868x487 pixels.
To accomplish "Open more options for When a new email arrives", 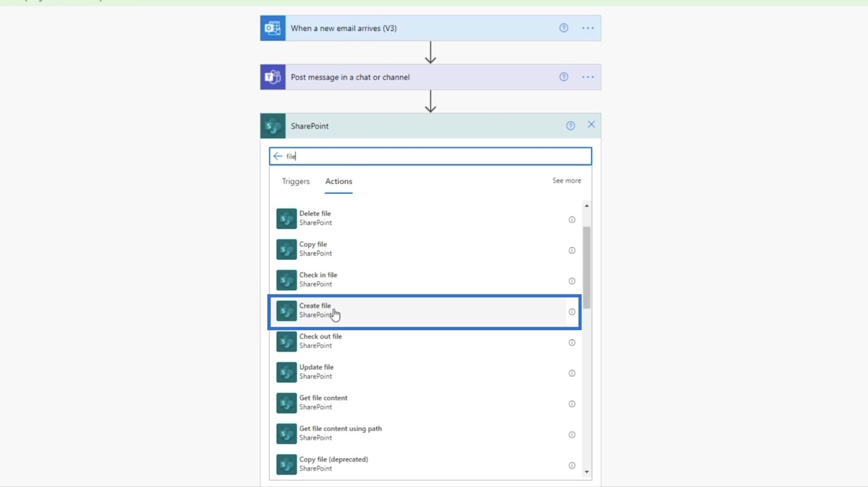I will click(588, 28).
